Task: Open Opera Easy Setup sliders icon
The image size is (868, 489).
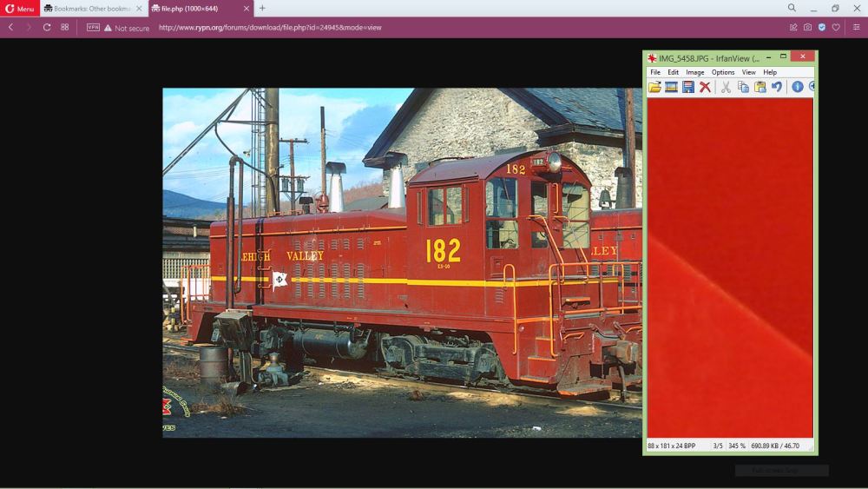Action: click(857, 27)
